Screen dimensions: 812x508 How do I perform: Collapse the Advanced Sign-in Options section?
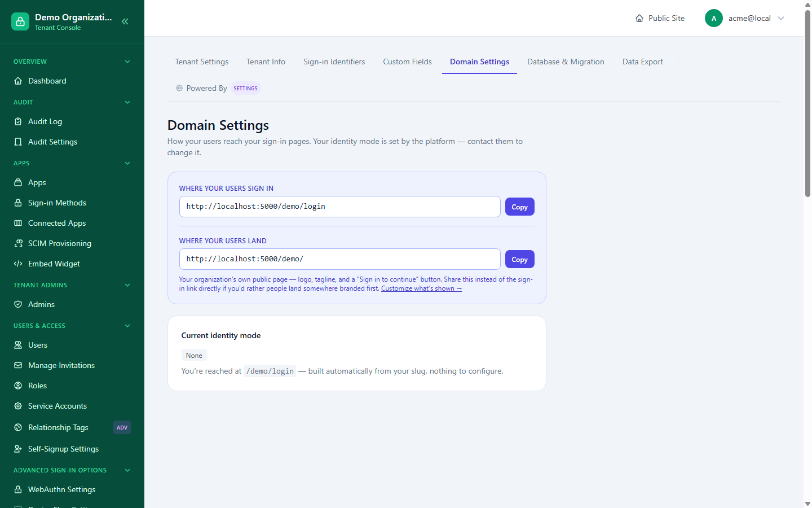(127, 470)
